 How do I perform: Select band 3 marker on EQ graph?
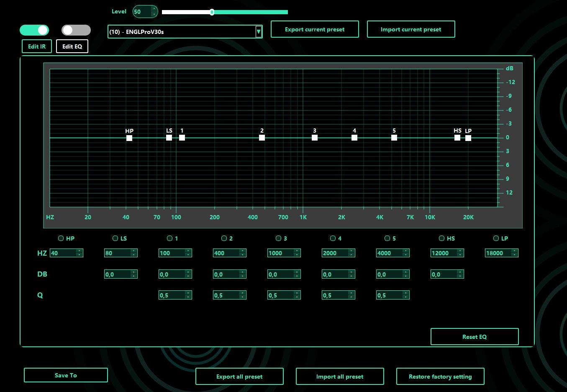tap(315, 138)
